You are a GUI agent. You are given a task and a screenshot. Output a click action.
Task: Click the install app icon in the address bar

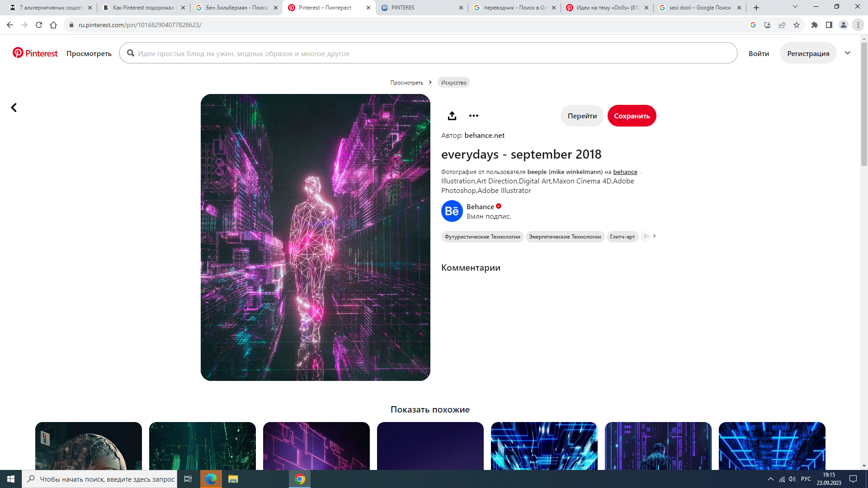point(768,25)
